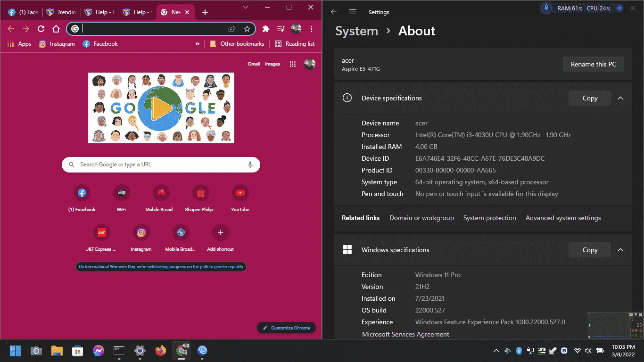Click the System breadcrumb in Settings
The width and height of the screenshot is (644, 362).
[x=356, y=31]
